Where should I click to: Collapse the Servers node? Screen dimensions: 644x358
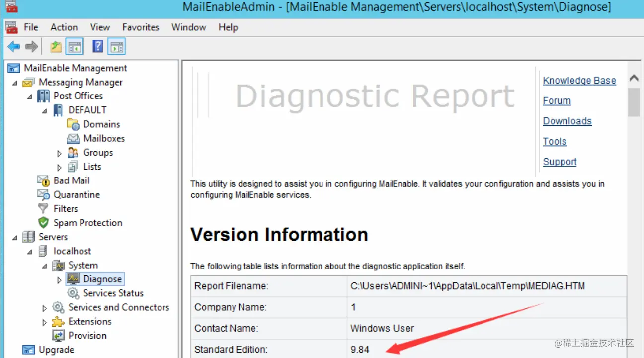tap(15, 237)
